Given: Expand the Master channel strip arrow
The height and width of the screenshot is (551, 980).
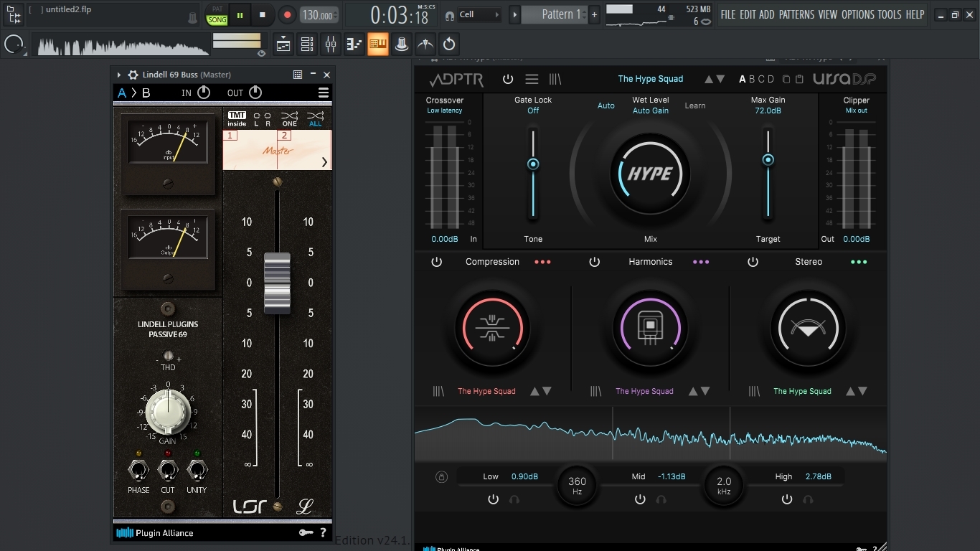Looking at the screenshot, I should pyautogui.click(x=324, y=162).
